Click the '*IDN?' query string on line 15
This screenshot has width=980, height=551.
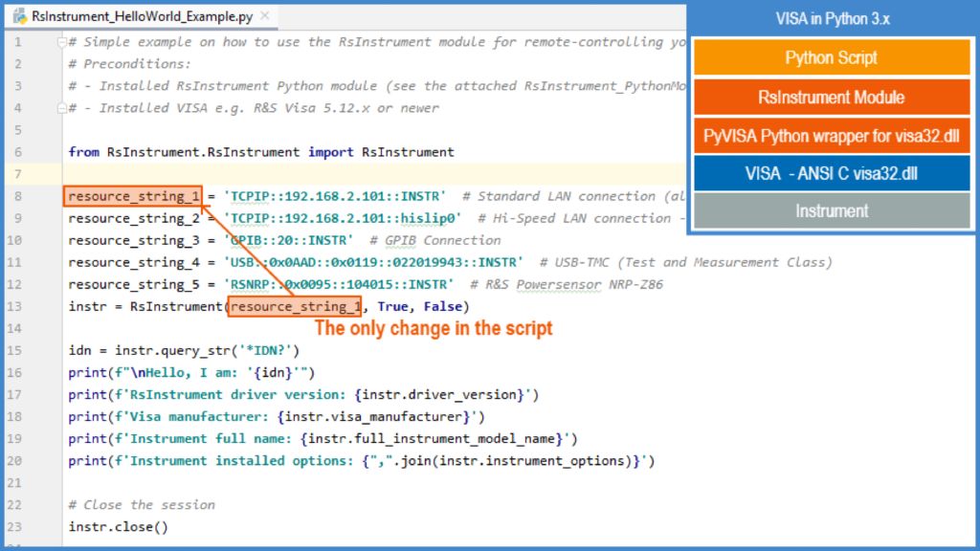point(268,350)
